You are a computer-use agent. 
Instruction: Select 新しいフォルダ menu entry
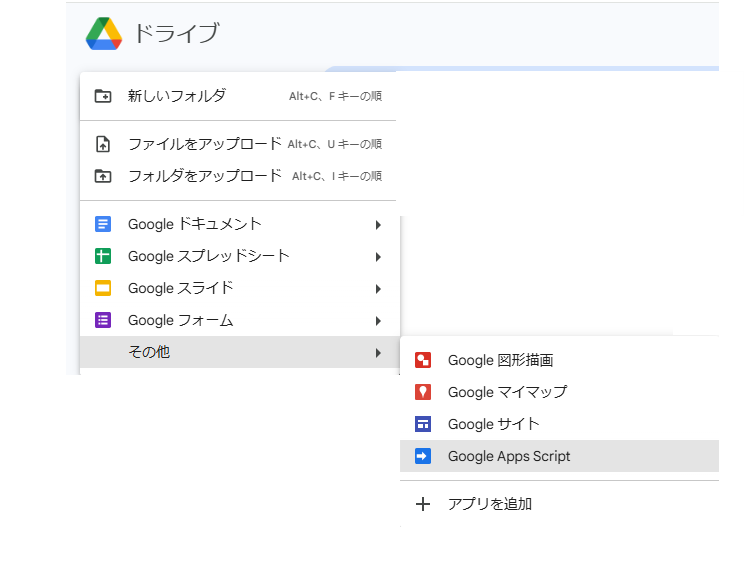(238, 96)
